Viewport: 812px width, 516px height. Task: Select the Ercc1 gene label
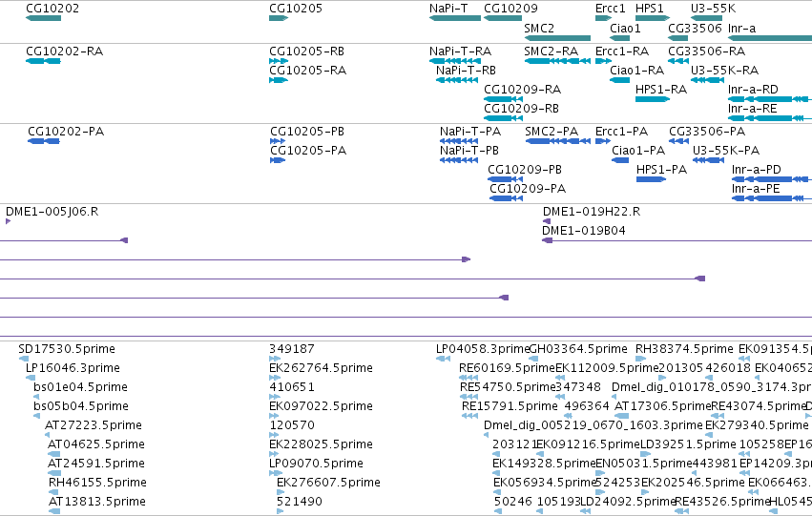pyautogui.click(x=611, y=9)
